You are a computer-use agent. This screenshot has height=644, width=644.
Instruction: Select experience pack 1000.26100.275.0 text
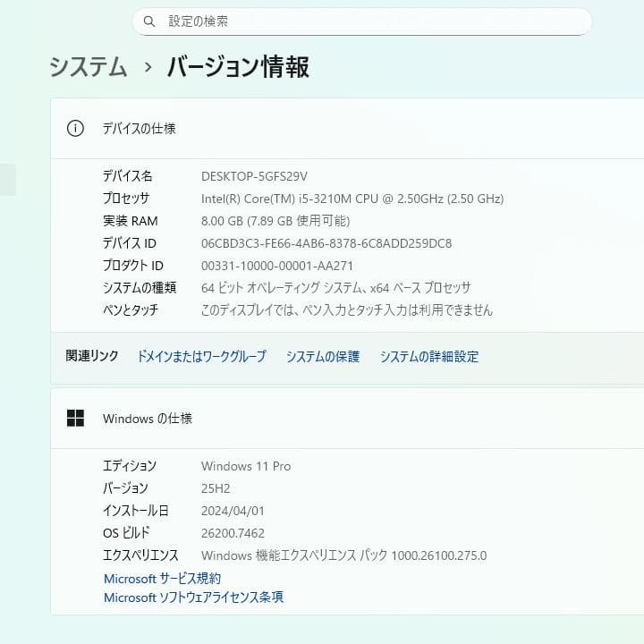[439, 555]
